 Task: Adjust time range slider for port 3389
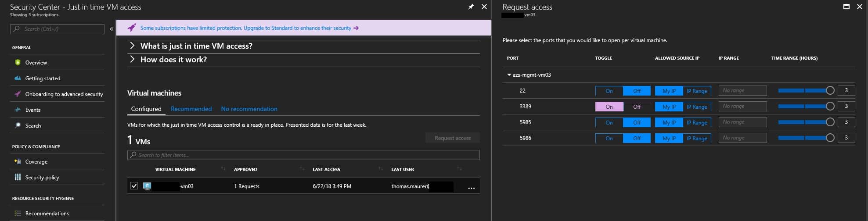tap(806, 106)
